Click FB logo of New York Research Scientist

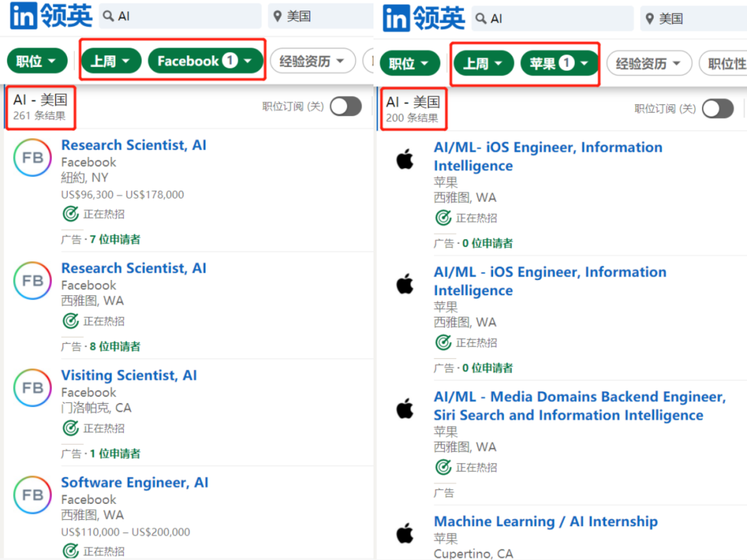click(33, 158)
